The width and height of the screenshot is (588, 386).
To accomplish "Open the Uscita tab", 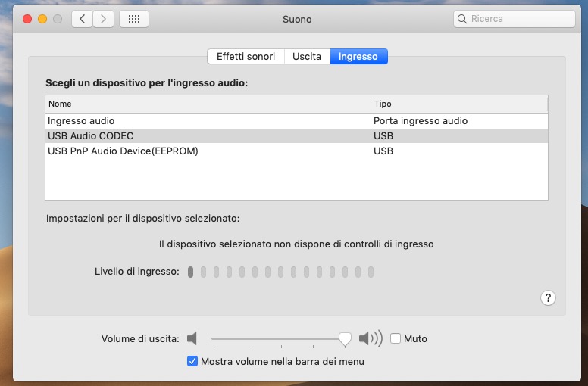I will point(307,56).
